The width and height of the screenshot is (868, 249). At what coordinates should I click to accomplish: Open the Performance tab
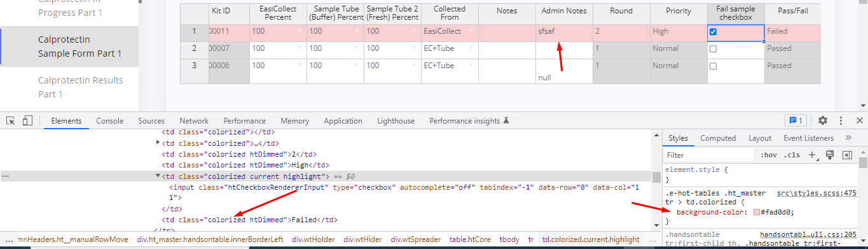pos(245,120)
